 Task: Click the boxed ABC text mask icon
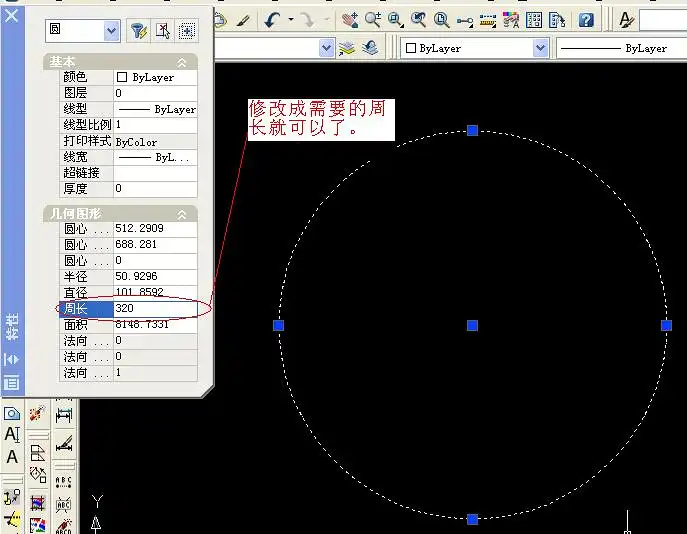point(64,505)
